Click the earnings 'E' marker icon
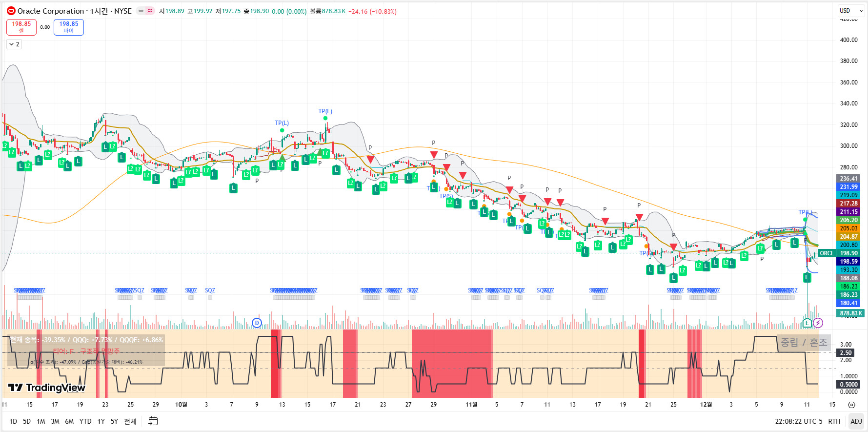 [807, 323]
